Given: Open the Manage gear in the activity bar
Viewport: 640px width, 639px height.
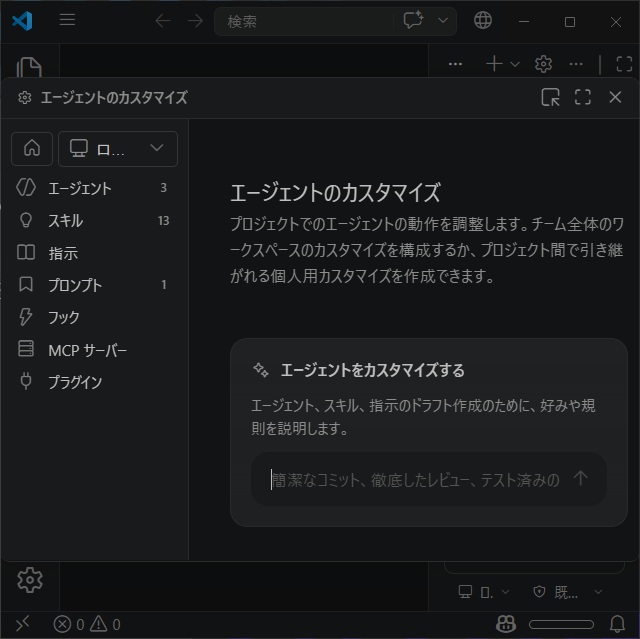Looking at the screenshot, I should [x=30, y=579].
